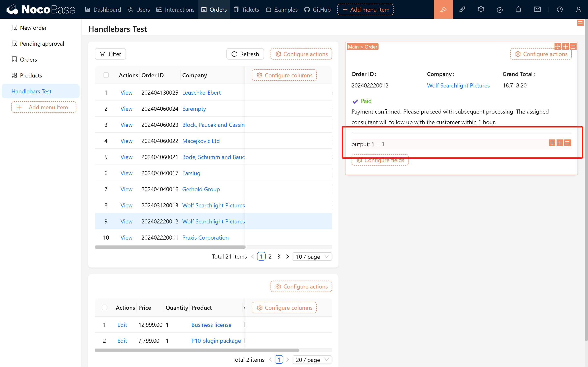Click the notification bell icon

[518, 9]
